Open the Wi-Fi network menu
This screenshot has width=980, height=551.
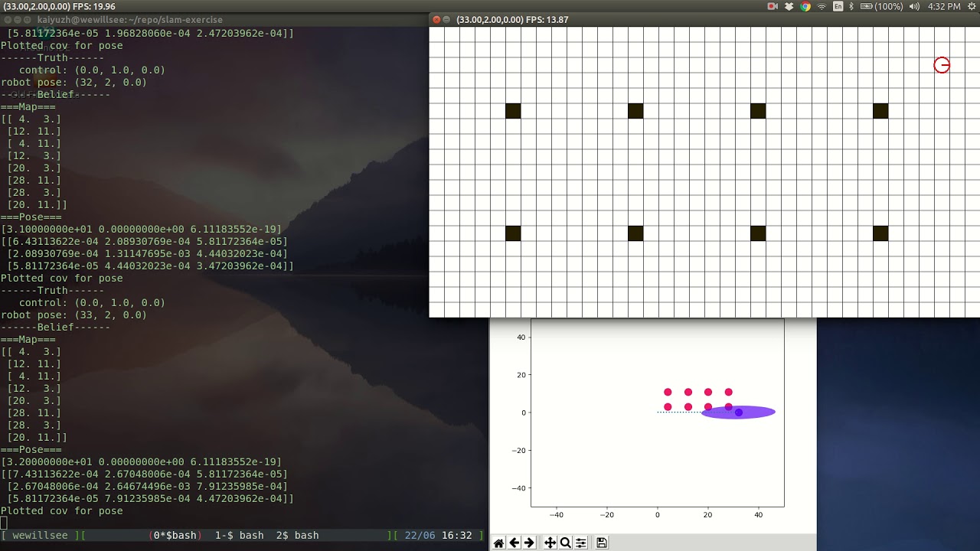[822, 6]
